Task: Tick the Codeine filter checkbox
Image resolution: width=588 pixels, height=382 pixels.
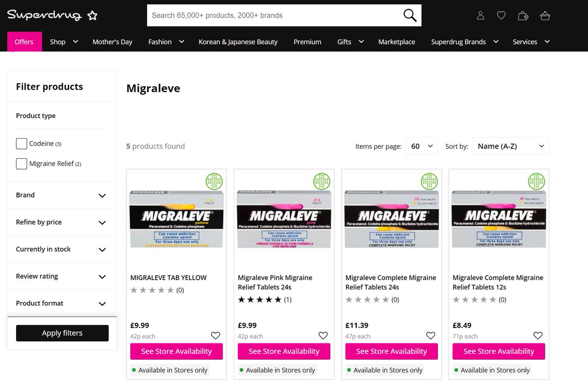Action: point(22,143)
